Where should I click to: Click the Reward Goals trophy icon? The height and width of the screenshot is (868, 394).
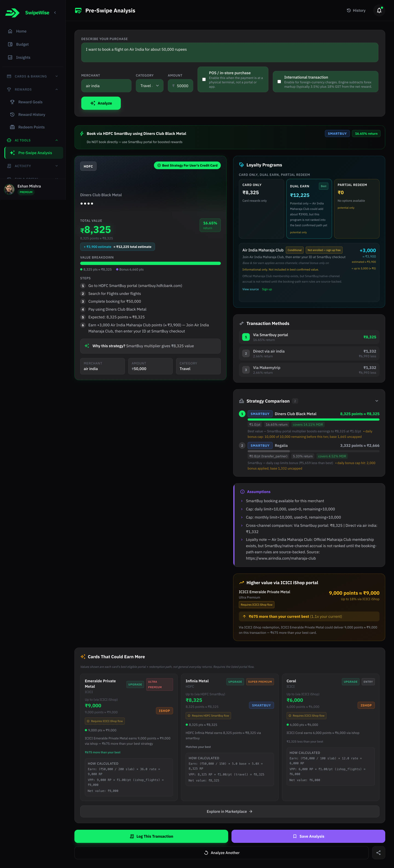[x=12, y=102]
